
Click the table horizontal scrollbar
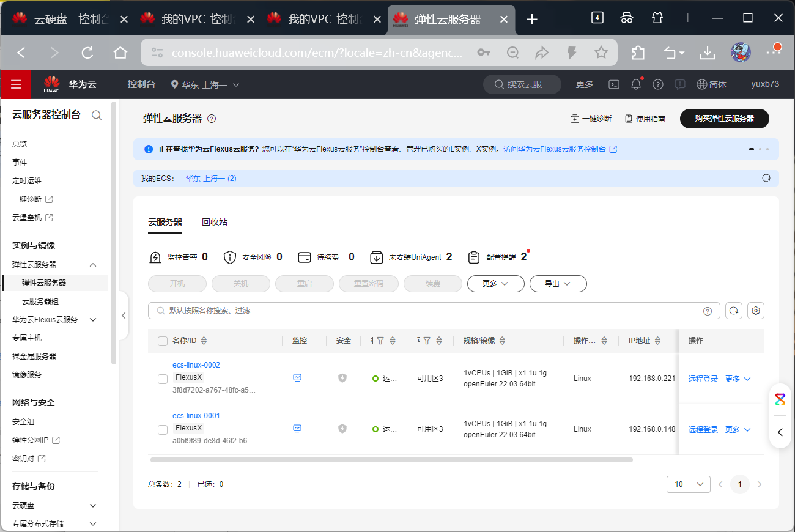click(x=391, y=459)
